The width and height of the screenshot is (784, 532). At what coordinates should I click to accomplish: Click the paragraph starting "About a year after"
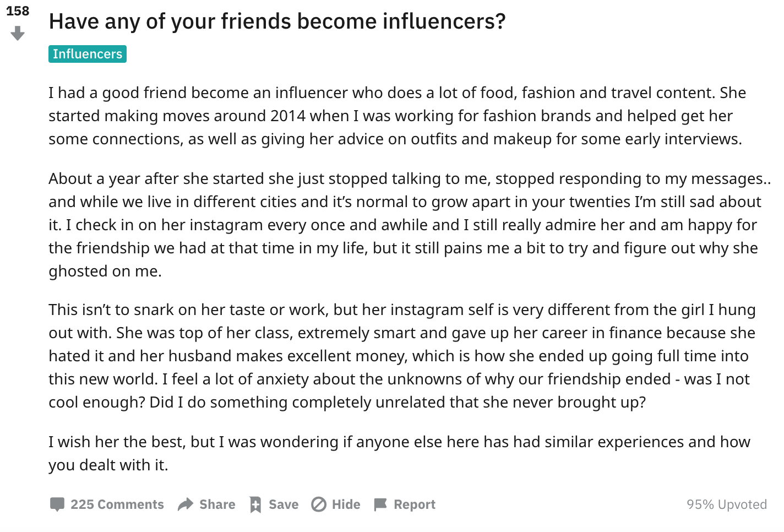pos(410,225)
